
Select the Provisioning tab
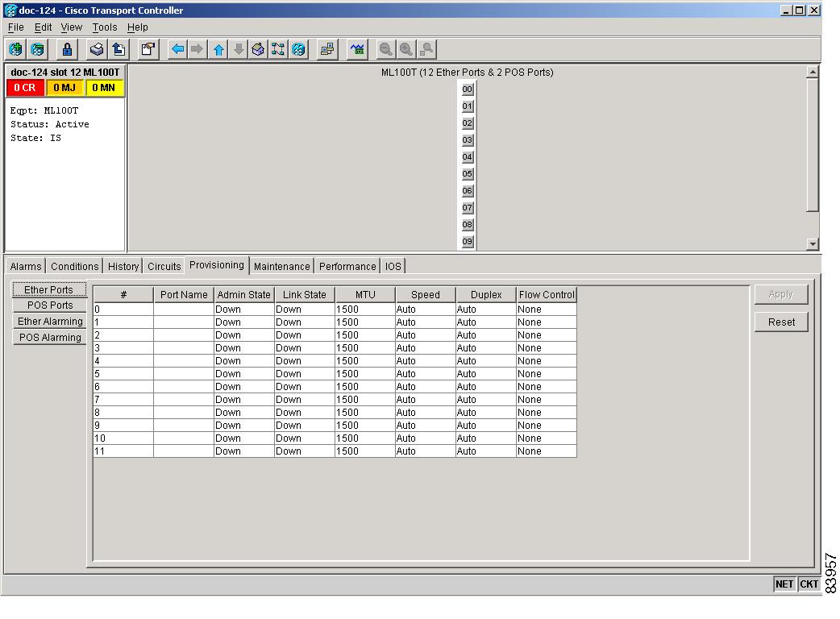tap(217, 266)
